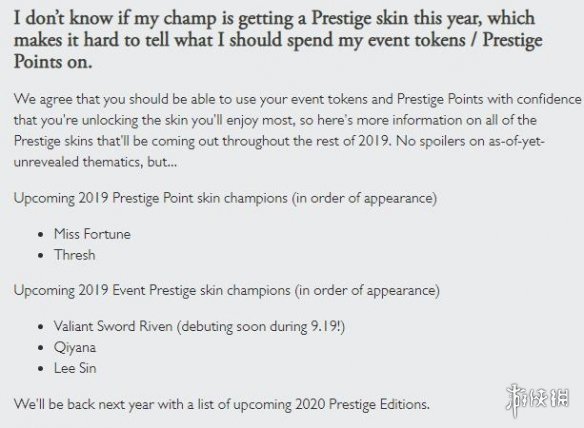Click the sentence about upcoming 2020 Prestige Editions
The height and width of the screenshot is (428, 584).
(x=222, y=404)
